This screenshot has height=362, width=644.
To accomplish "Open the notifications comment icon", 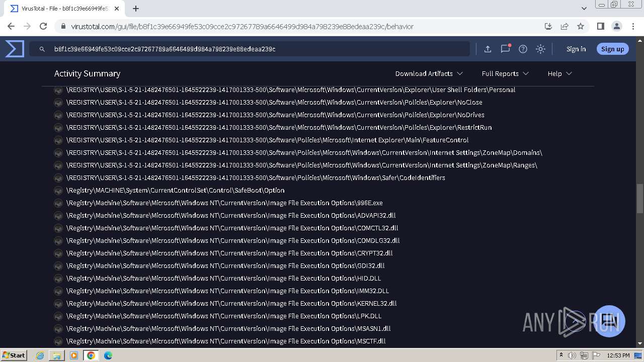I will coord(505,49).
